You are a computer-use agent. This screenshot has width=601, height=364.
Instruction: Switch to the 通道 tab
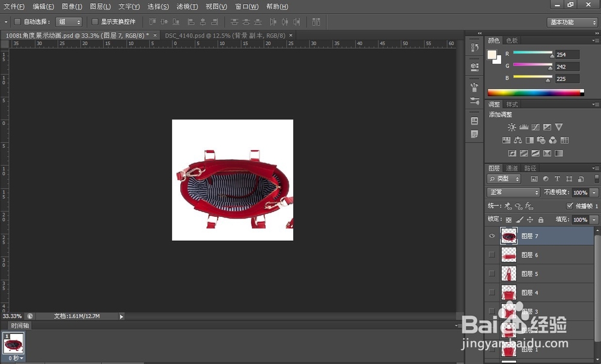click(511, 168)
